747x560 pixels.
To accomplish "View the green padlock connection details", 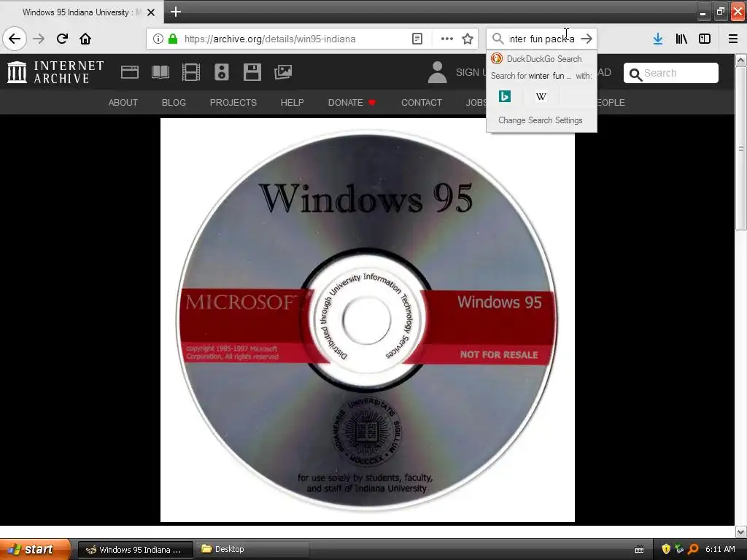I will pos(173,39).
